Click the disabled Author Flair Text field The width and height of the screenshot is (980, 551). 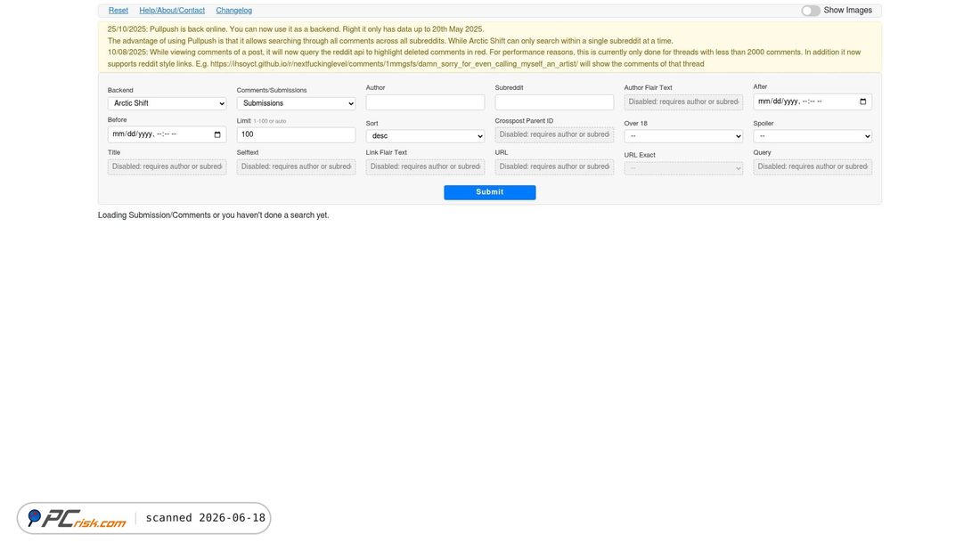[683, 101]
